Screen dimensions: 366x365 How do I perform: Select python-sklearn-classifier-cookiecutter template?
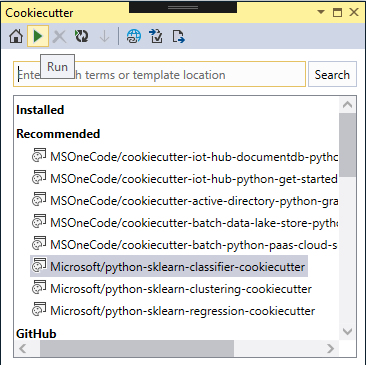click(169, 266)
